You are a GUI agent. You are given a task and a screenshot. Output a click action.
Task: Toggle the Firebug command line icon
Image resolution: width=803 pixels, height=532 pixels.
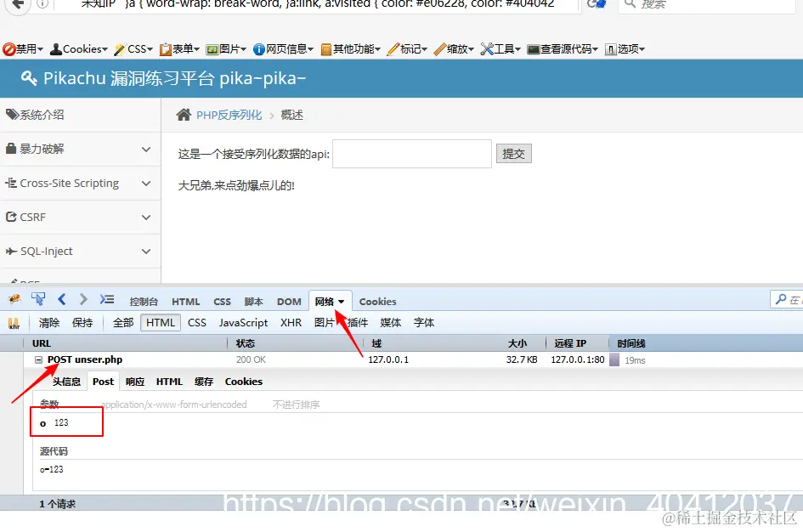106,299
